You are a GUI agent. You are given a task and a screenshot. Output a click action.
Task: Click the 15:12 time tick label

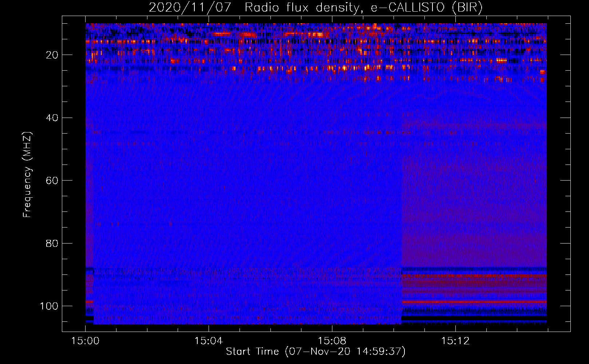pos(455,341)
